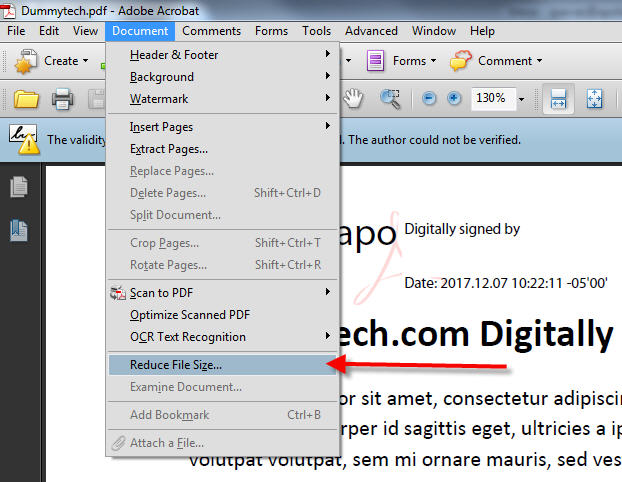Image resolution: width=622 pixels, height=482 pixels.
Task: Expand Watermark submenu arrow
Action: point(328,98)
